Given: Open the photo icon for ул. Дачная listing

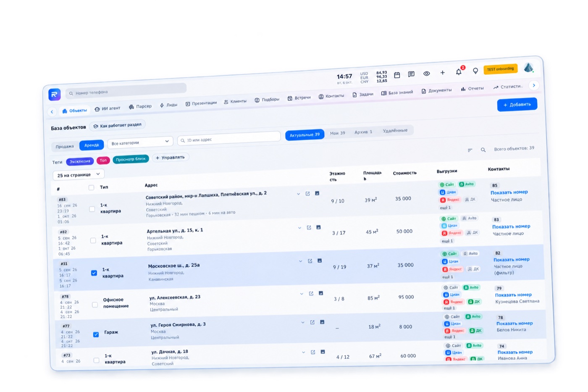Looking at the screenshot, I should point(323,352).
